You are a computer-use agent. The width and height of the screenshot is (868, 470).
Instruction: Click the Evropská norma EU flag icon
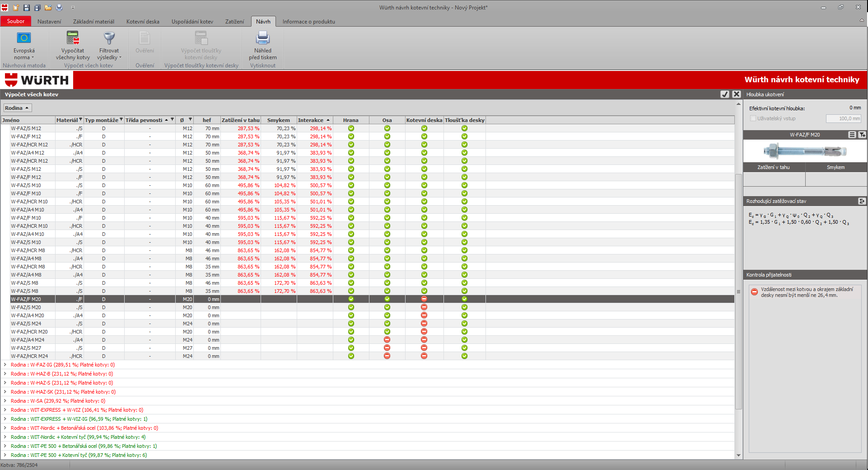click(24, 38)
